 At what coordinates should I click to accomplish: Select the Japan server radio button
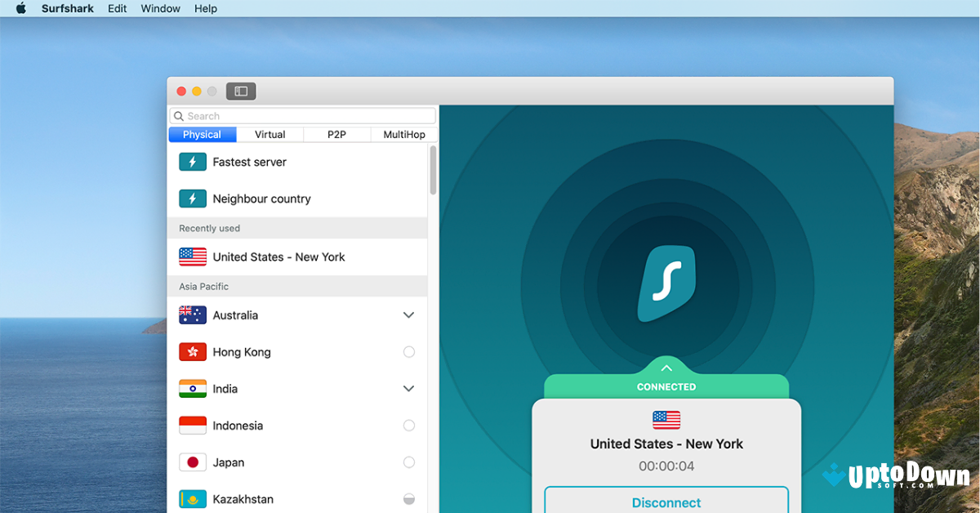coord(408,462)
